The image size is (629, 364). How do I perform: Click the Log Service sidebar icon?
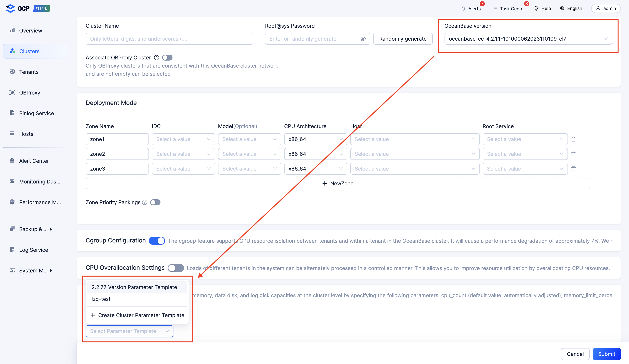12,250
